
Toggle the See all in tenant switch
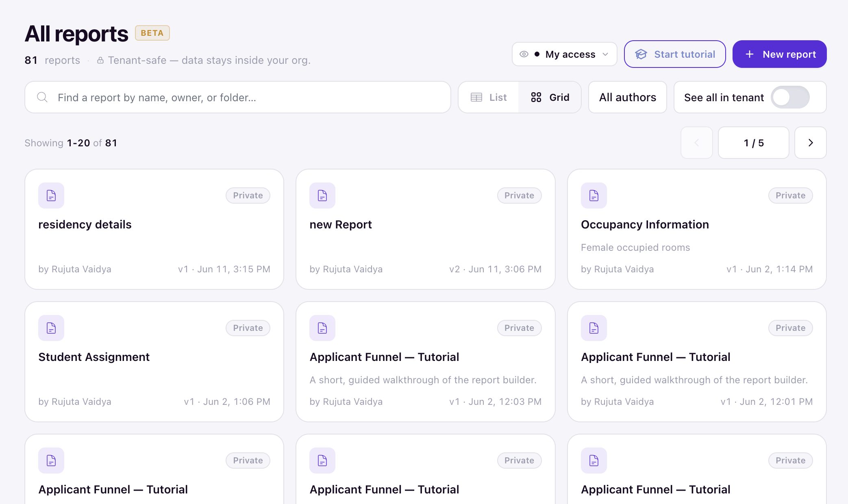(790, 97)
